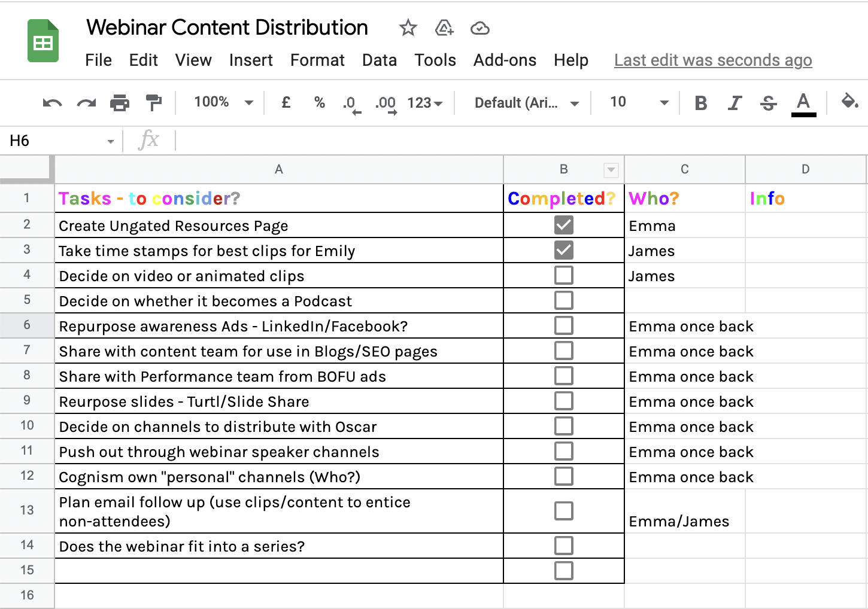Click the Undo arrow icon
Image resolution: width=868 pixels, height=609 pixels.
[53, 103]
